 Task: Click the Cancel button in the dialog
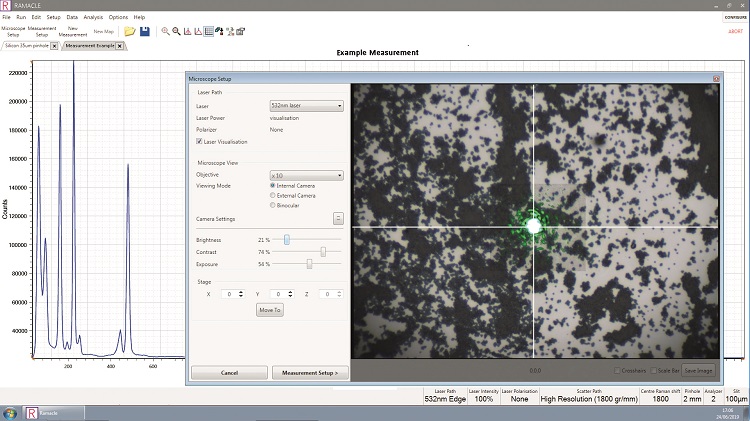point(229,373)
